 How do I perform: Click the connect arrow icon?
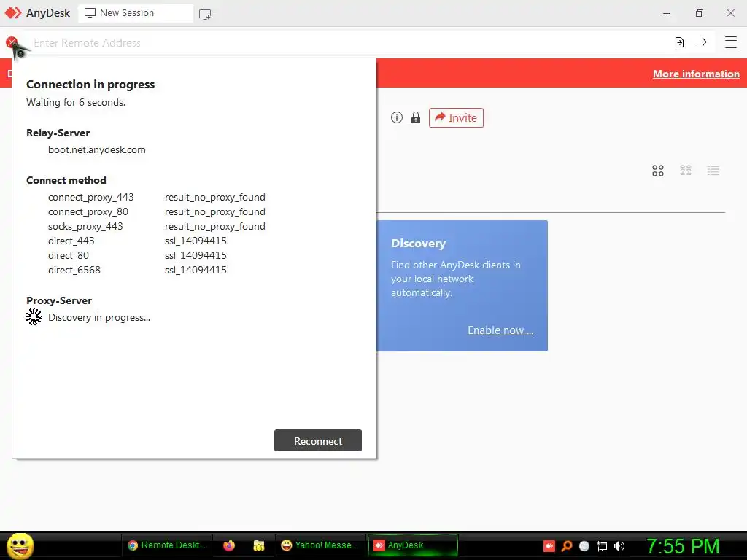click(702, 42)
